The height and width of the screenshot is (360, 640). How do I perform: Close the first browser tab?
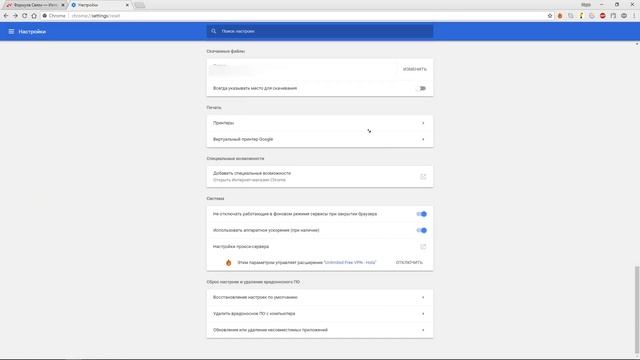[62, 5]
